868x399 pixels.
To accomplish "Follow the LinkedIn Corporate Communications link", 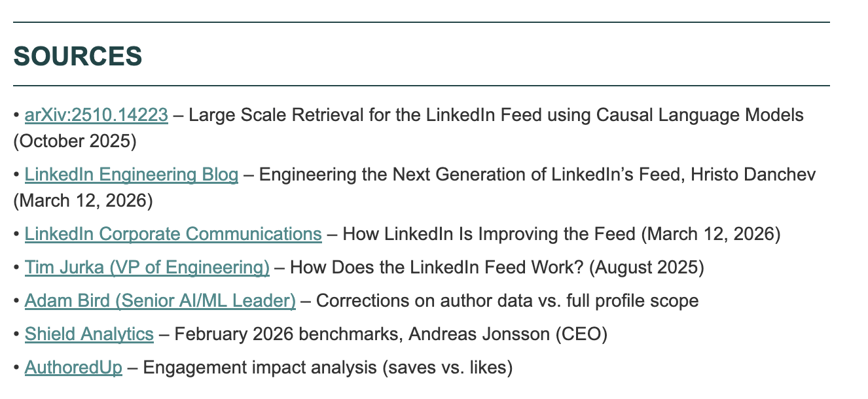I will (x=173, y=234).
